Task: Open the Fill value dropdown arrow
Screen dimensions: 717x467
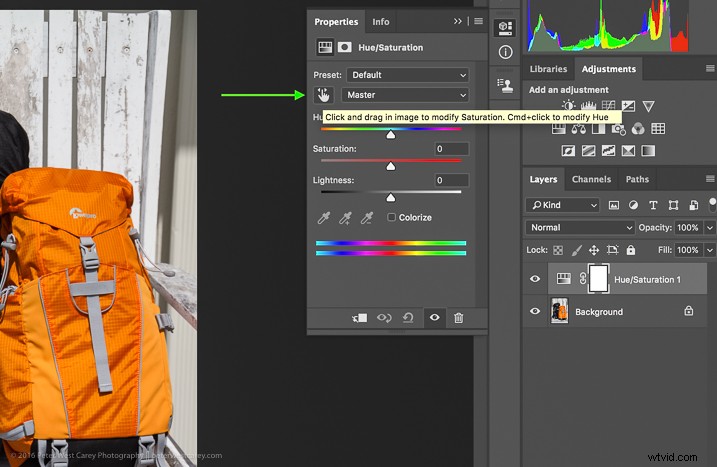Action: coord(709,250)
